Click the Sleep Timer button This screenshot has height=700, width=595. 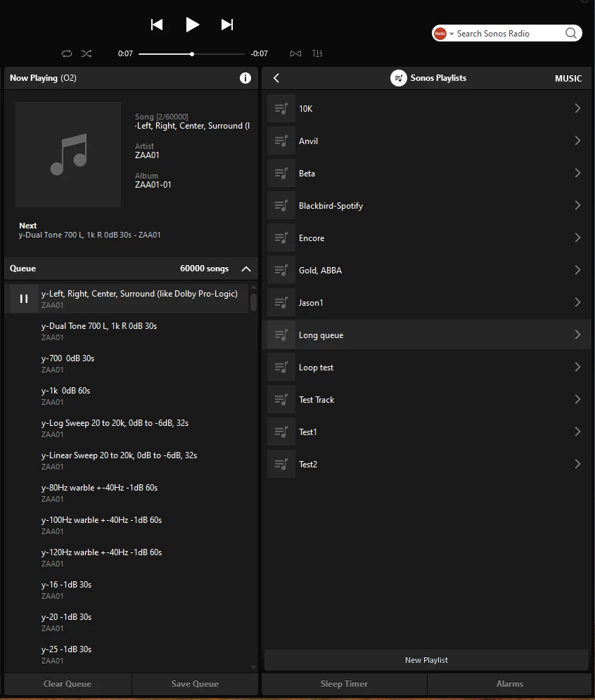(344, 684)
